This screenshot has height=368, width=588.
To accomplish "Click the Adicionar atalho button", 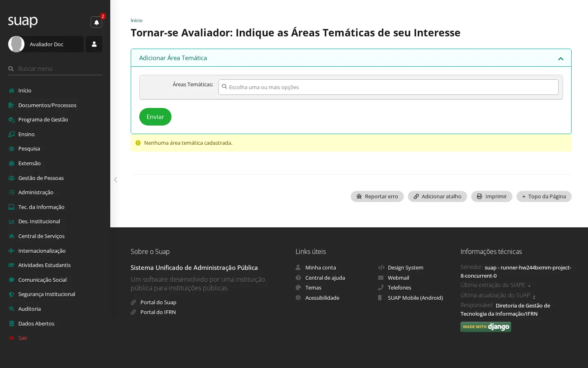I will [437, 196].
